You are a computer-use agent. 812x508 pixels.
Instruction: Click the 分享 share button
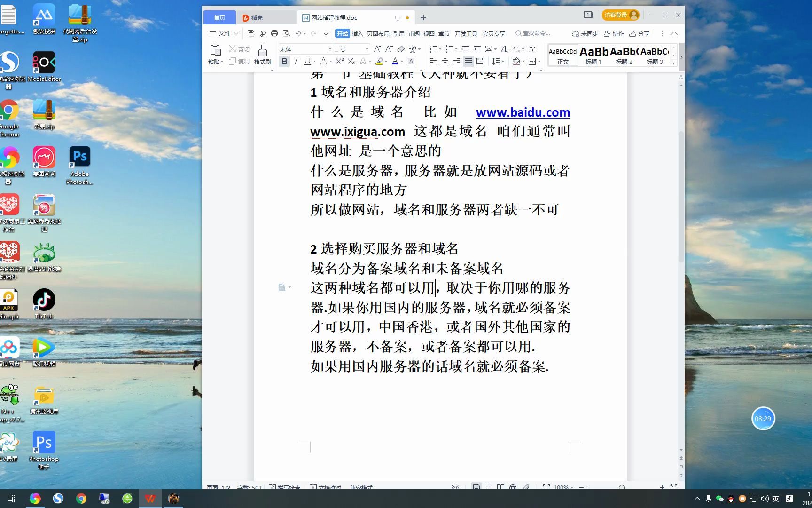click(x=640, y=33)
